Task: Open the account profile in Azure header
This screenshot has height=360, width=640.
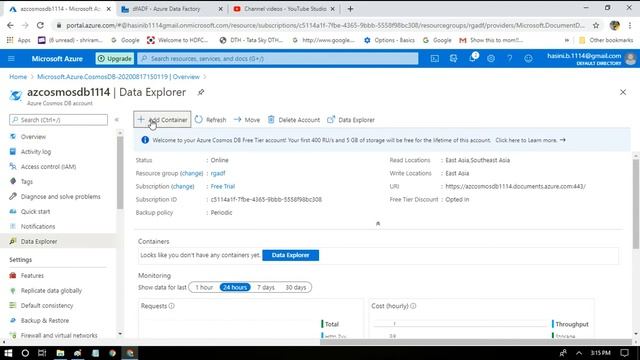Action: [x=591, y=59]
